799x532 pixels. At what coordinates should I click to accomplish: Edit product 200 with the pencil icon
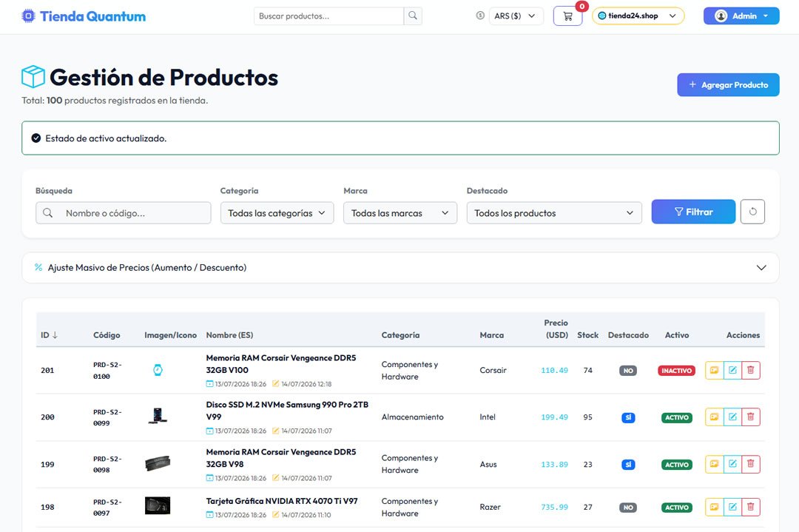pos(732,417)
